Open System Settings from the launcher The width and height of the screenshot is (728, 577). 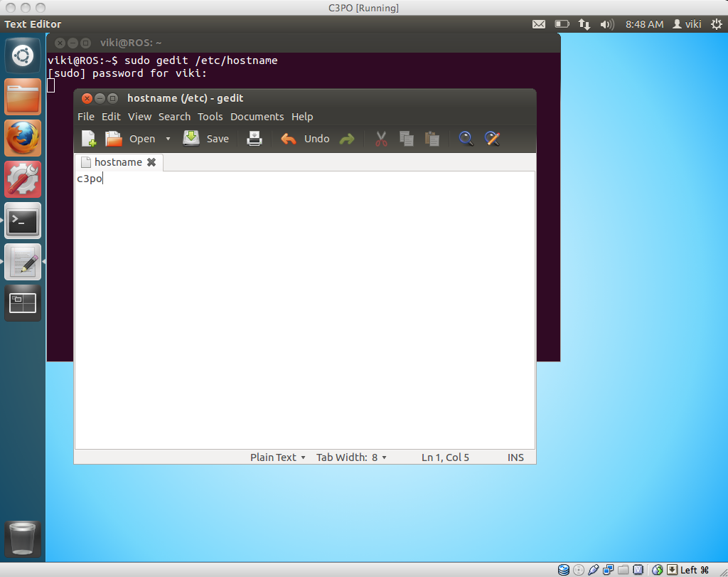pyautogui.click(x=23, y=179)
